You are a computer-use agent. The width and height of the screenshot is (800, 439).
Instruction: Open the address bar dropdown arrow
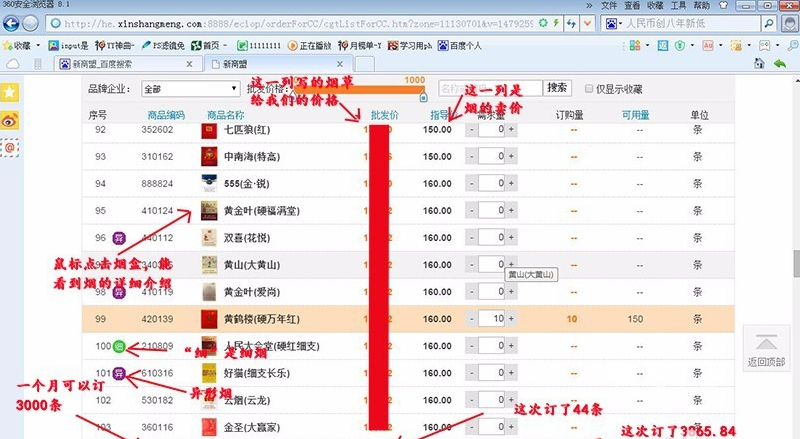tap(588, 23)
